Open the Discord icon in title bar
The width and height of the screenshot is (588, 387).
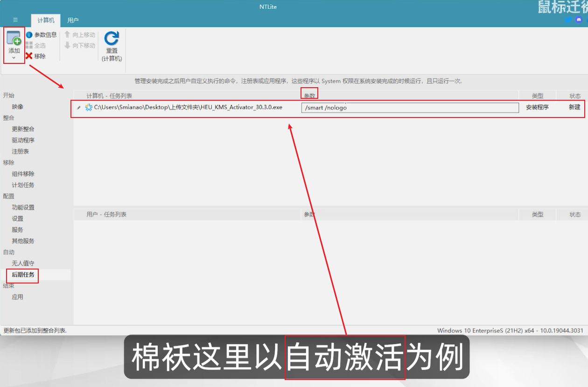pyautogui.click(x=579, y=20)
